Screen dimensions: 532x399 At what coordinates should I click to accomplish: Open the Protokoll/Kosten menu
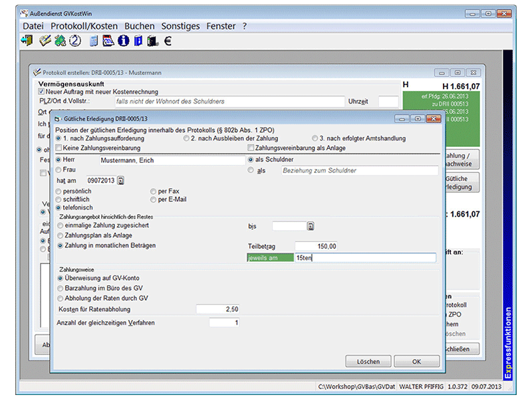[84, 26]
